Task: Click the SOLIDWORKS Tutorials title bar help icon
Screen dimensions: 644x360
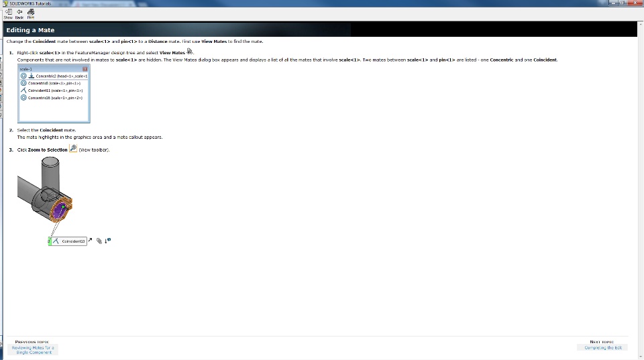Action: [x=5, y=3]
